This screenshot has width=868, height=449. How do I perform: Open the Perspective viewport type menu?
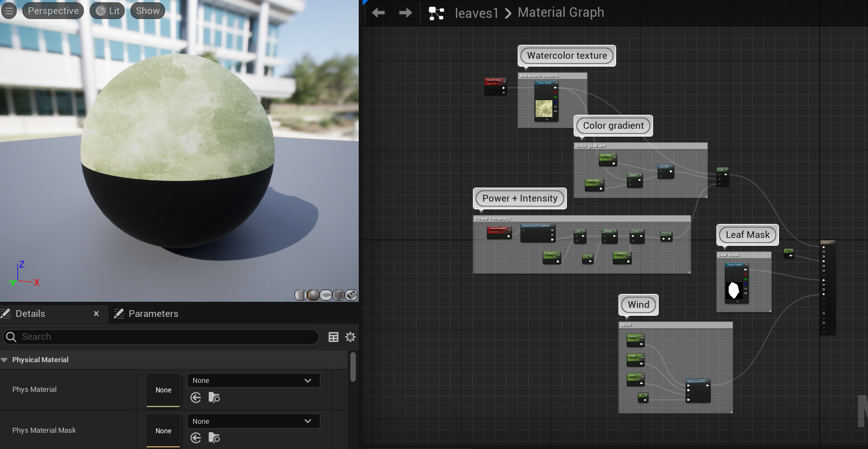(x=53, y=11)
